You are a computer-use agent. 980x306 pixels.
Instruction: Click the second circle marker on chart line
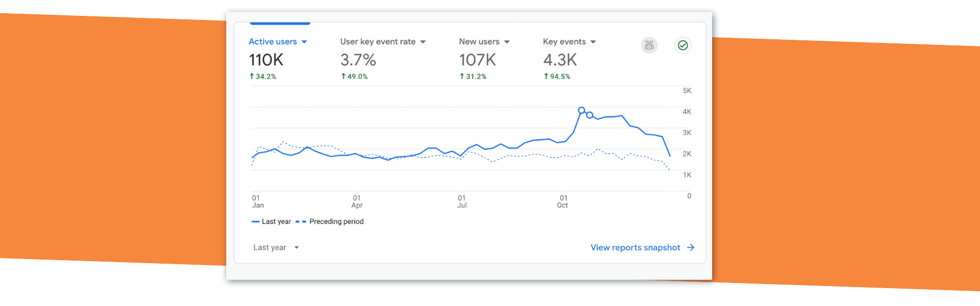pyautogui.click(x=590, y=115)
